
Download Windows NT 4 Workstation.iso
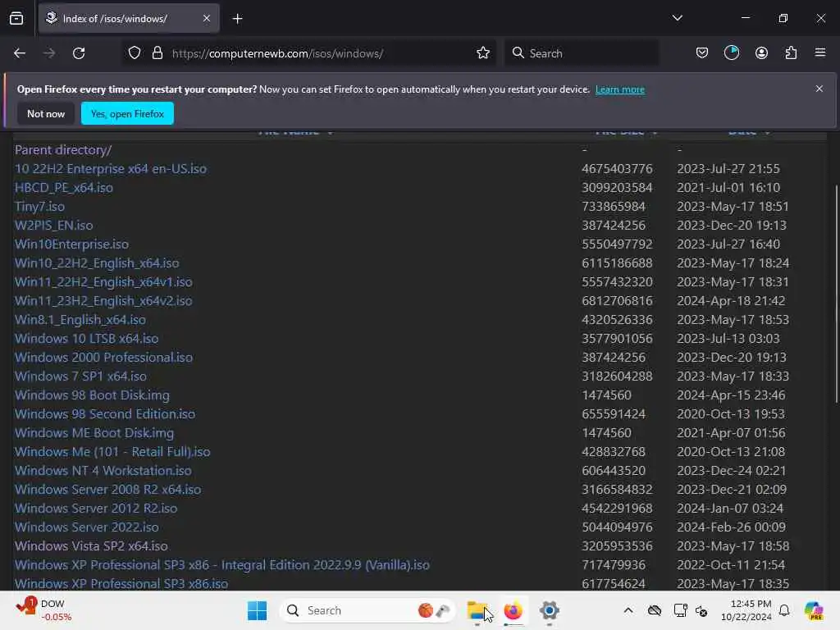pos(103,470)
